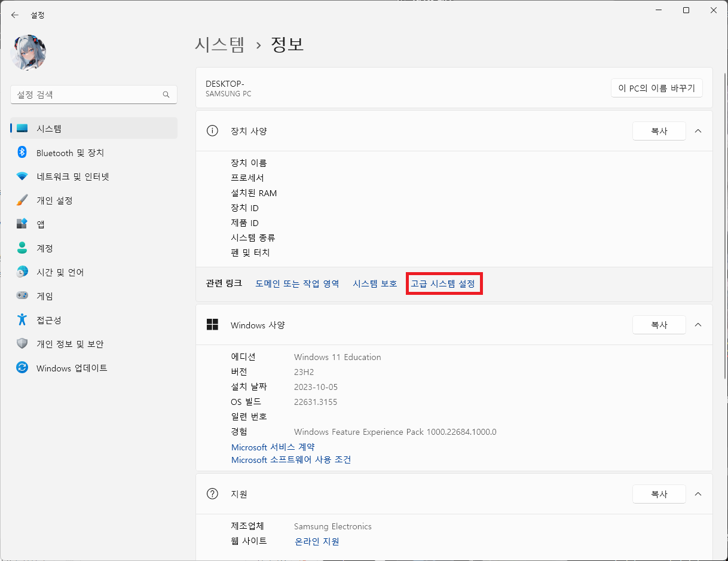Click 시스템 in the breadcrumb header
Image resolution: width=728 pixels, height=561 pixels.
pos(220,45)
